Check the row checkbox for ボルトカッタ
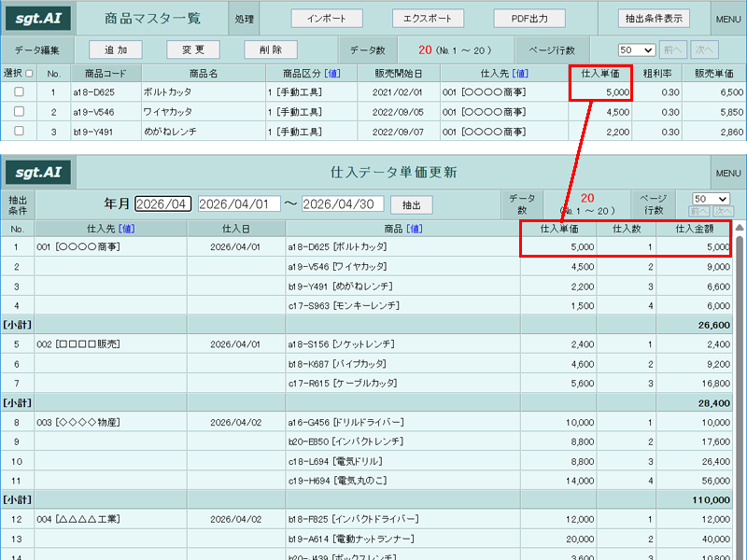Image resolution: width=747 pixels, height=560 pixels. 19,91
